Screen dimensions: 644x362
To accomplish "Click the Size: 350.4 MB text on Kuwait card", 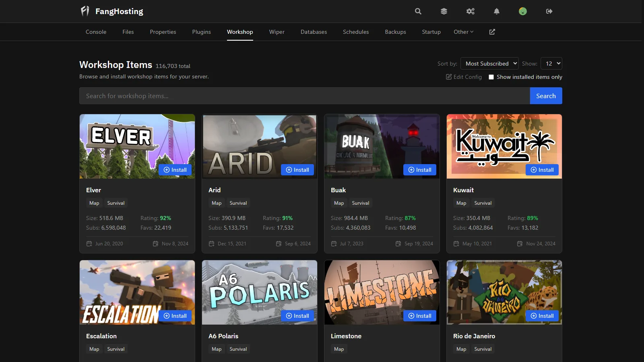I will pyautogui.click(x=472, y=218).
